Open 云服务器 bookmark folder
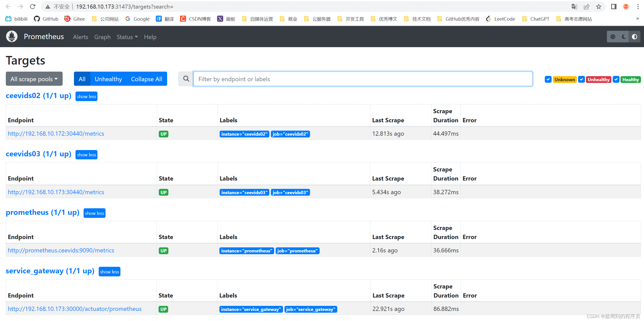 pyautogui.click(x=317, y=19)
